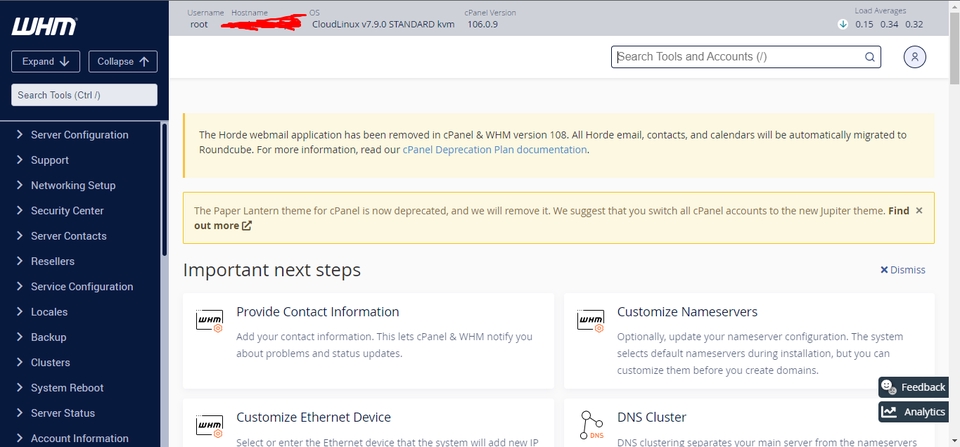Click the CloudLinux v7.9.0 STANDARD kvm text

(x=383, y=24)
